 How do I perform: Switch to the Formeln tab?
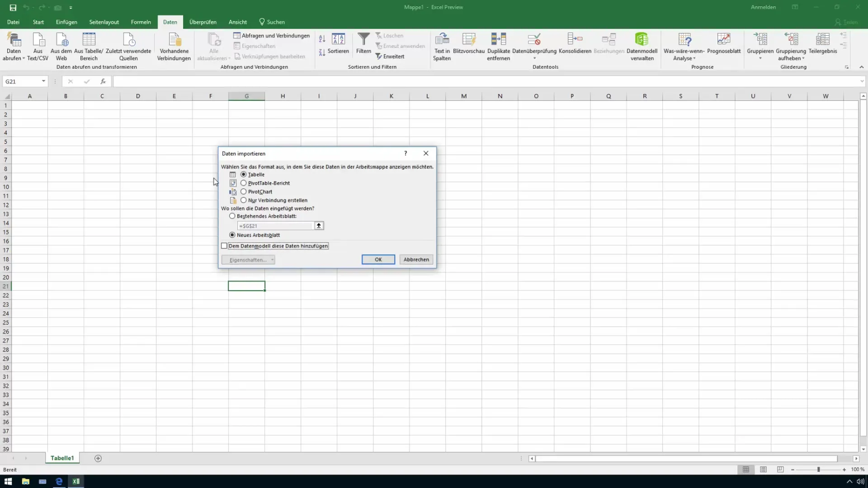click(141, 22)
